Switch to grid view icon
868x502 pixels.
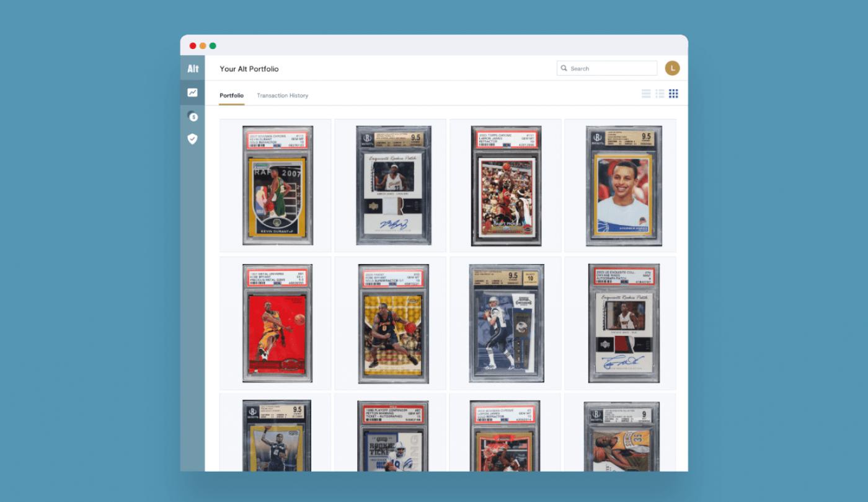[x=673, y=94]
